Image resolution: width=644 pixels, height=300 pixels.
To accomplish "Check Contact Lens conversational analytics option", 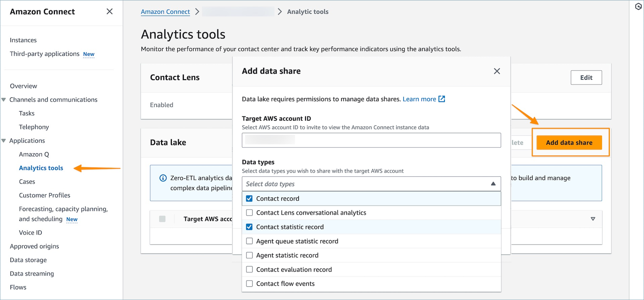I will pyautogui.click(x=249, y=213).
